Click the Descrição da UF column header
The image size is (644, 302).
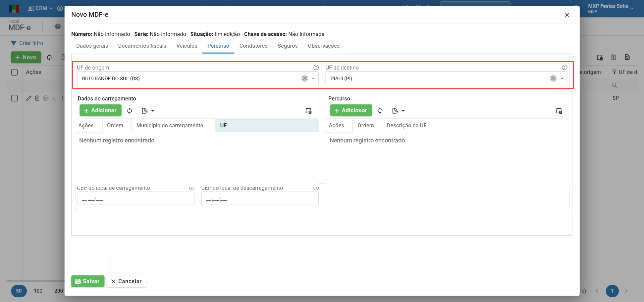tap(476, 125)
